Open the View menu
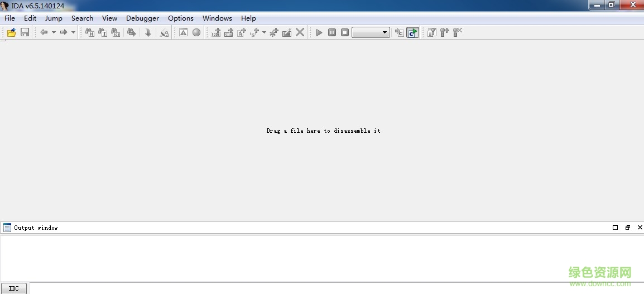The width and height of the screenshot is (644, 294). tap(110, 18)
